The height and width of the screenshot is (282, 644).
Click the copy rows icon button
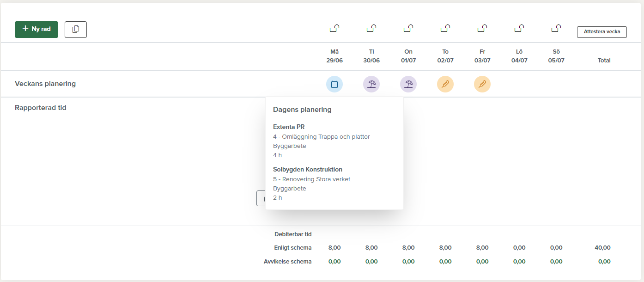coord(76,29)
